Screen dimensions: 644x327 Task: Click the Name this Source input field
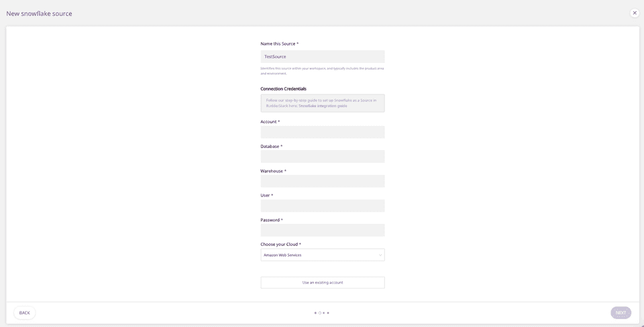coord(322,57)
